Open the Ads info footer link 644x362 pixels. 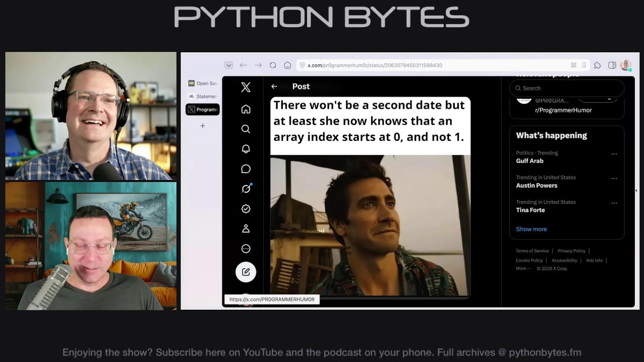pos(594,260)
